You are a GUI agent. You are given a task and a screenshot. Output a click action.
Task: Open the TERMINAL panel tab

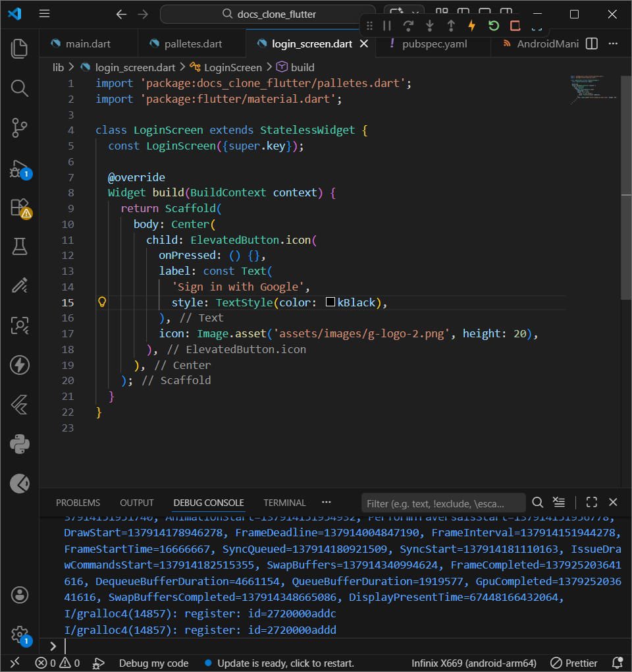coord(284,502)
